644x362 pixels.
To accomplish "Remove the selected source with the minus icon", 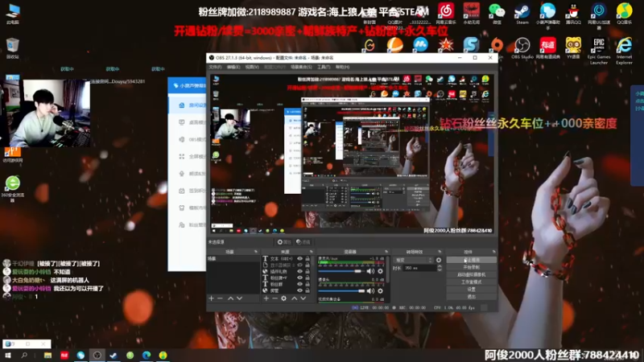I will coord(275,298).
